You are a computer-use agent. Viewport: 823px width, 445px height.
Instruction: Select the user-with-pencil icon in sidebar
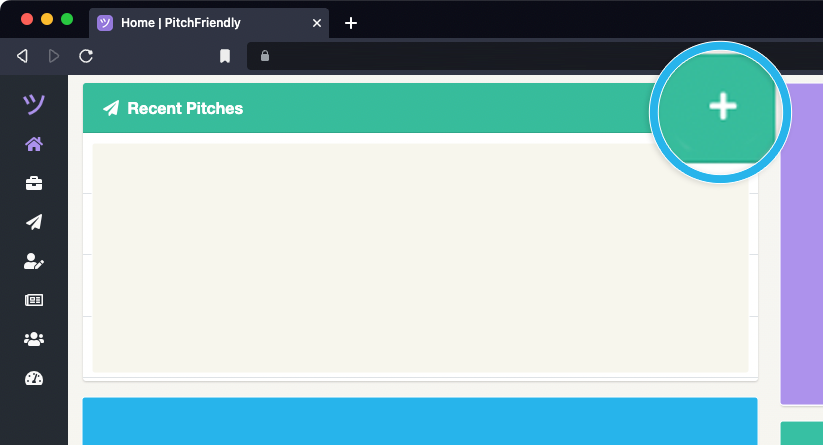point(34,261)
